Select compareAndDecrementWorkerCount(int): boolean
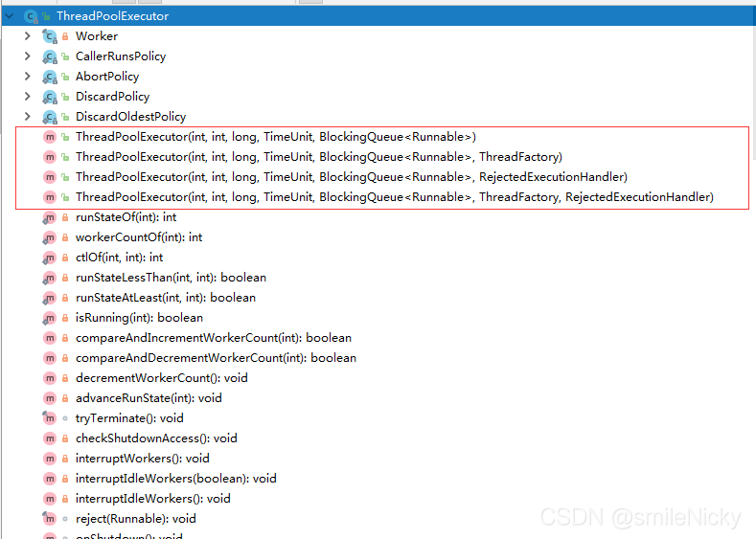The height and width of the screenshot is (539, 756). [x=216, y=358]
